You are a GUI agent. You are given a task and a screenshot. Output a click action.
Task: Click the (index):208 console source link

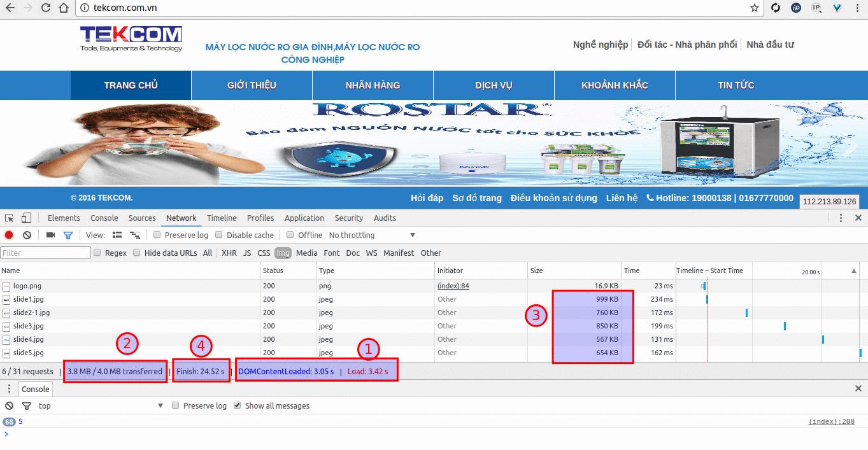tap(832, 421)
